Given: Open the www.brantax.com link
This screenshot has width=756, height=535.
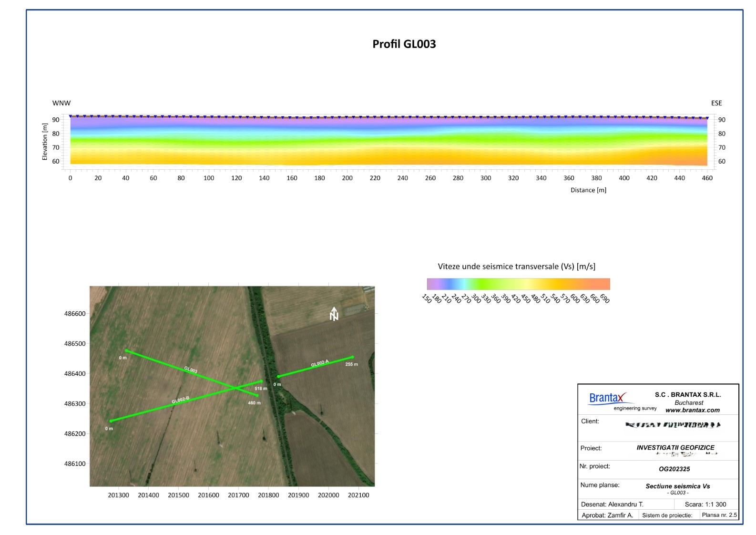Looking at the screenshot, I should (x=692, y=410).
